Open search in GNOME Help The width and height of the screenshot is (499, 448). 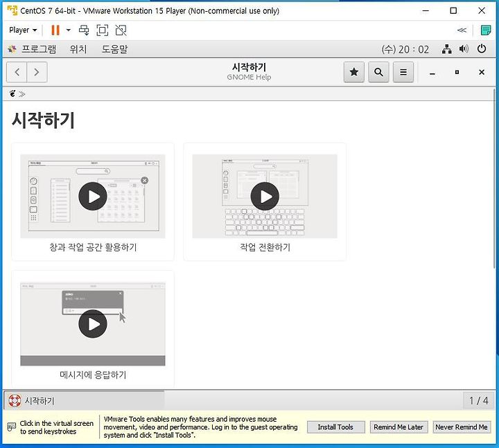[x=378, y=72]
